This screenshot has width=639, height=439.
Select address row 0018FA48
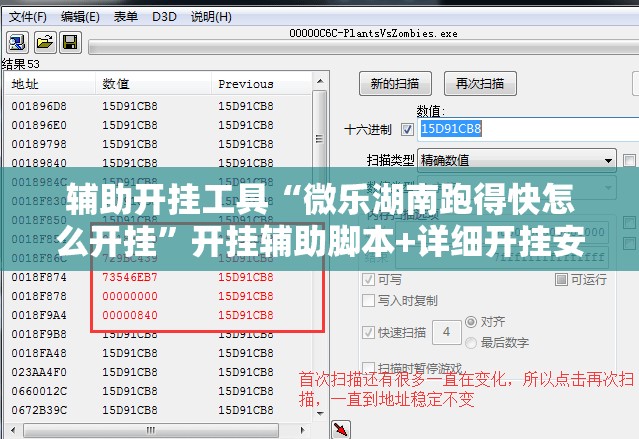pos(158,353)
